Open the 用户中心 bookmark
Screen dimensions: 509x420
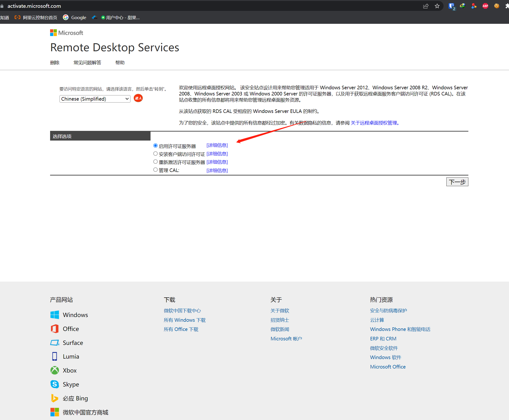(x=120, y=17)
